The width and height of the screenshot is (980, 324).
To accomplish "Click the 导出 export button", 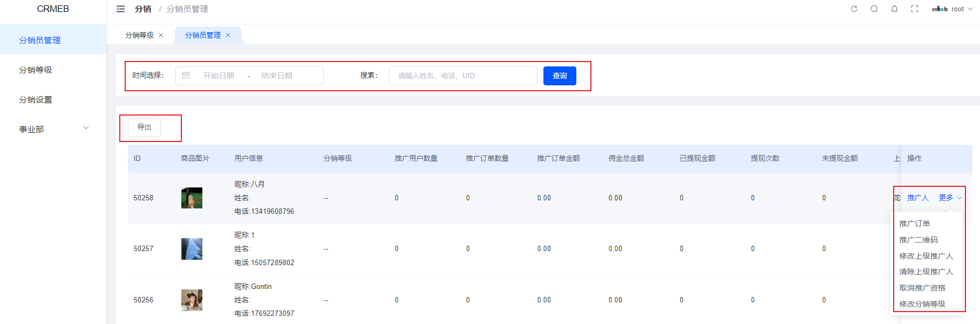I will tap(144, 127).
